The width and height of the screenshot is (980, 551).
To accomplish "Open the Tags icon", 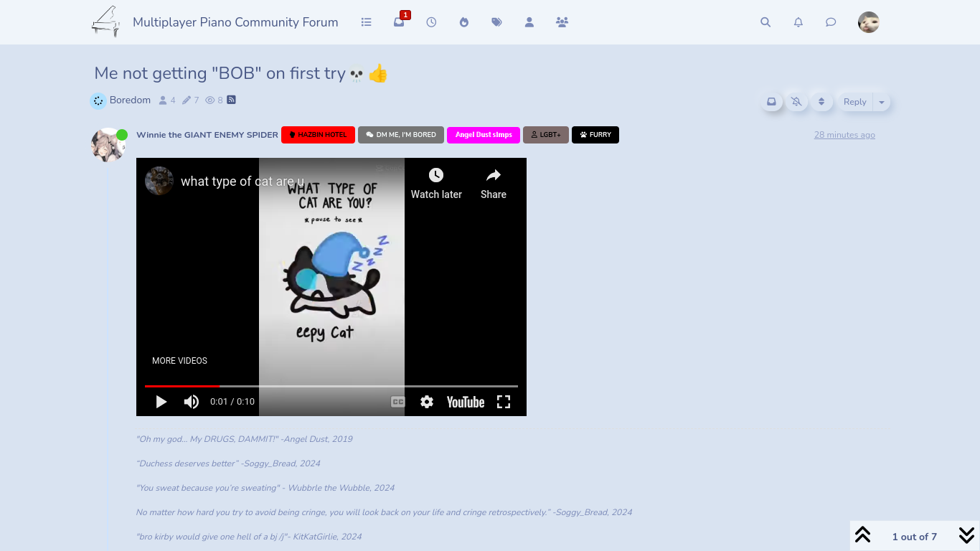I will coord(496,22).
